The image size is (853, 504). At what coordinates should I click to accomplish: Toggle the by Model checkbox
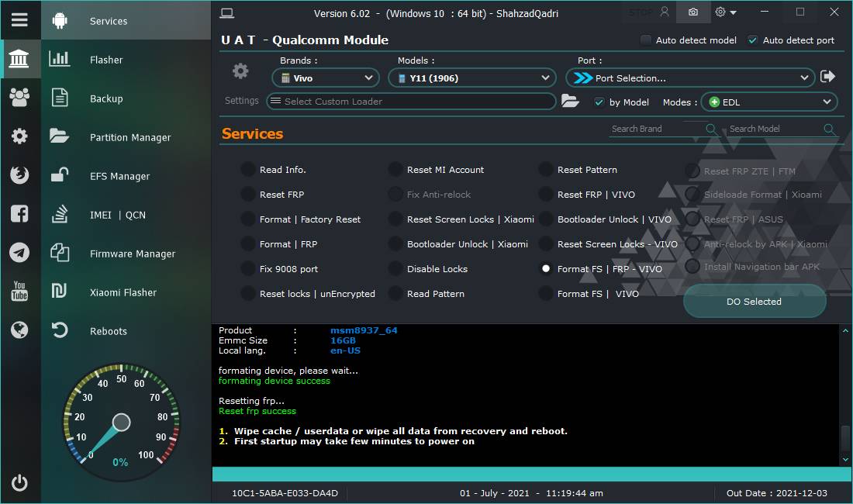pos(599,102)
